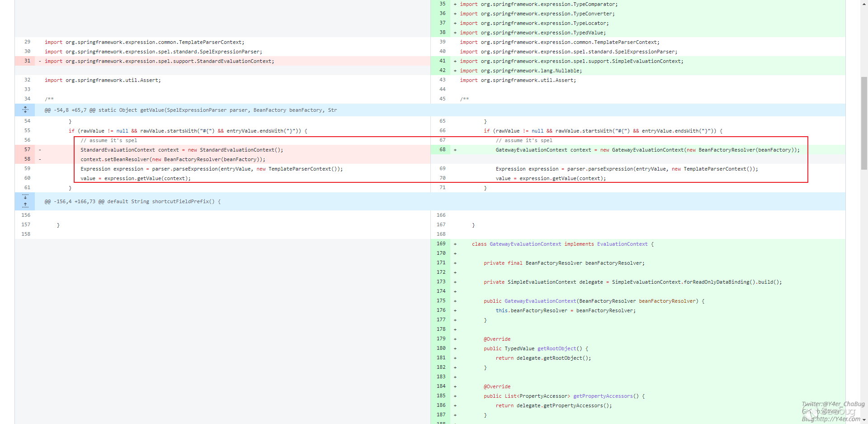Click added Nullable import line
The image size is (868, 424).
[x=521, y=71]
